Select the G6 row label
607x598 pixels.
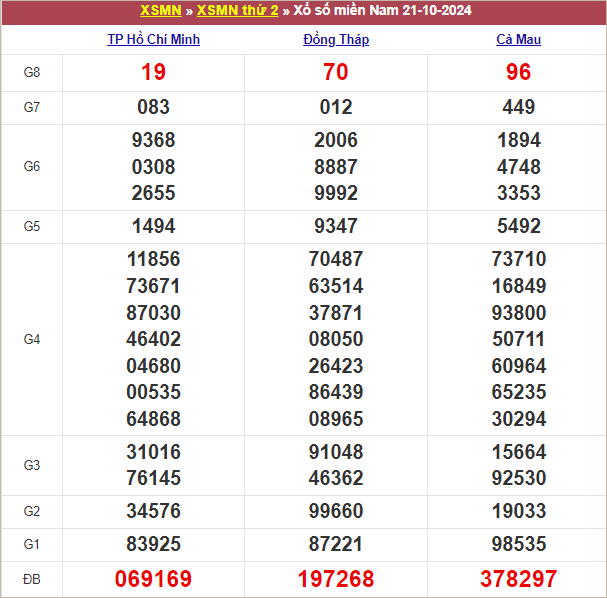[32, 166]
